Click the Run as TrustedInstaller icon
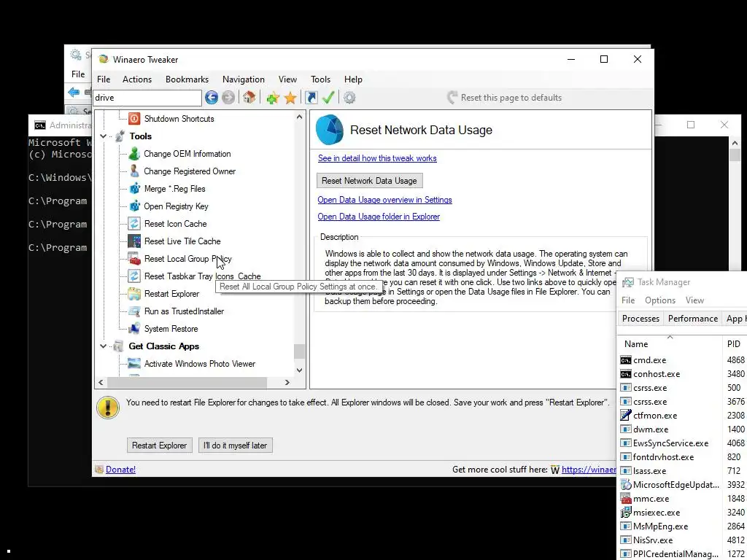The height and width of the screenshot is (560, 747). [134, 311]
